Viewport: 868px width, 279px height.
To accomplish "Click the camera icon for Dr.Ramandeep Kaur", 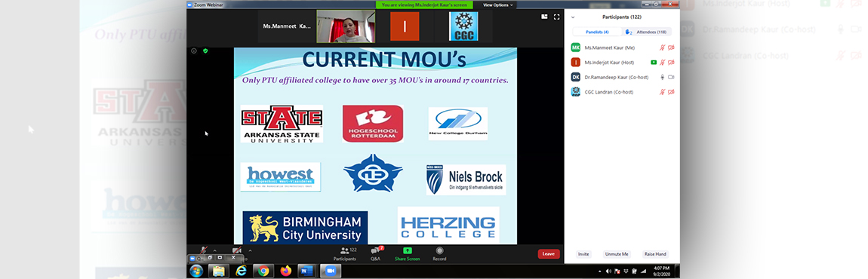I will [671, 77].
